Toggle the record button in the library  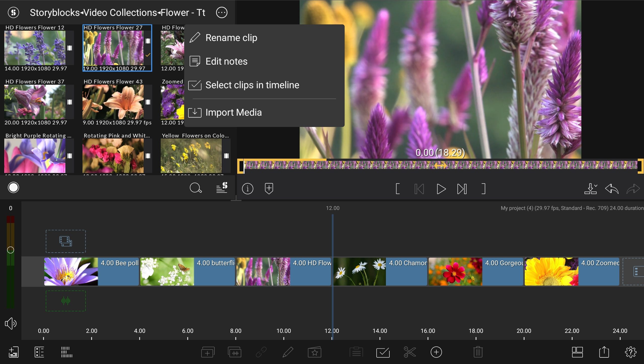pyautogui.click(x=13, y=187)
